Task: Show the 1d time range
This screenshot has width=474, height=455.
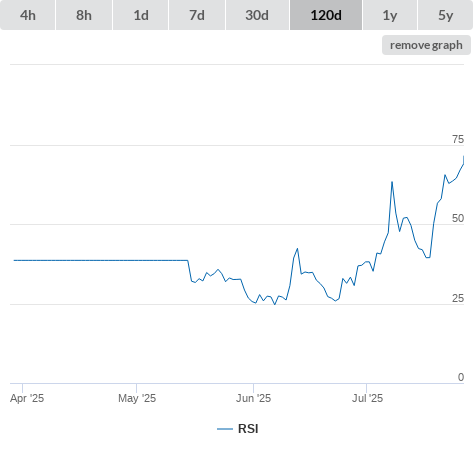Action: (x=141, y=15)
